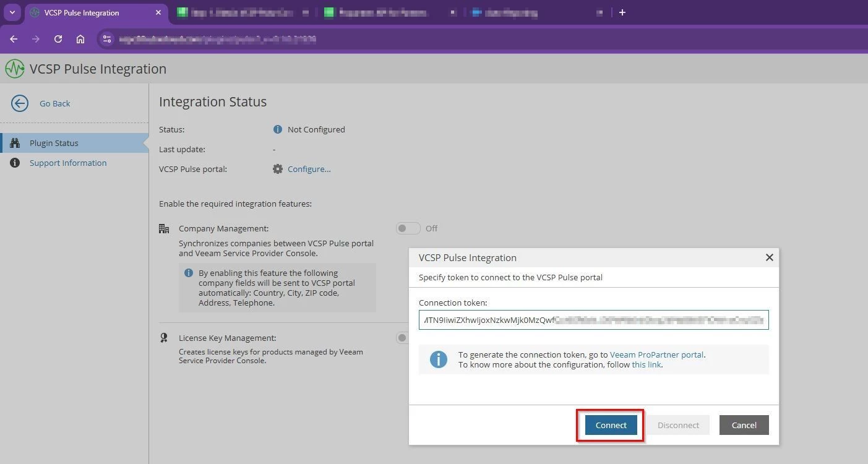The width and height of the screenshot is (868, 464).
Task: Click the 'Integration Status' heading
Action: 213,101
